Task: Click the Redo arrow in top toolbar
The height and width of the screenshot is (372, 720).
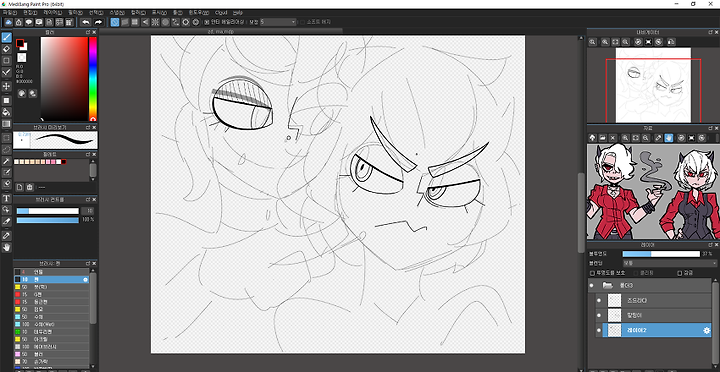Action: tap(98, 22)
